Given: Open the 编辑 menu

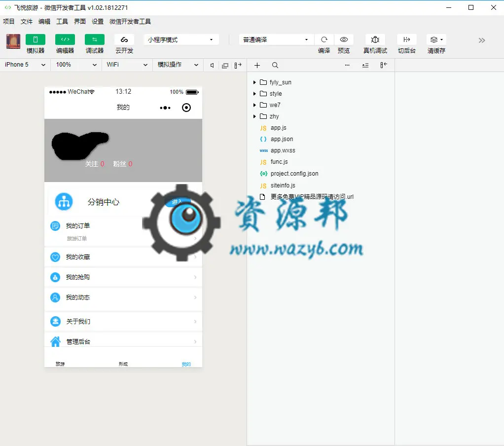Looking at the screenshot, I should 44,22.
